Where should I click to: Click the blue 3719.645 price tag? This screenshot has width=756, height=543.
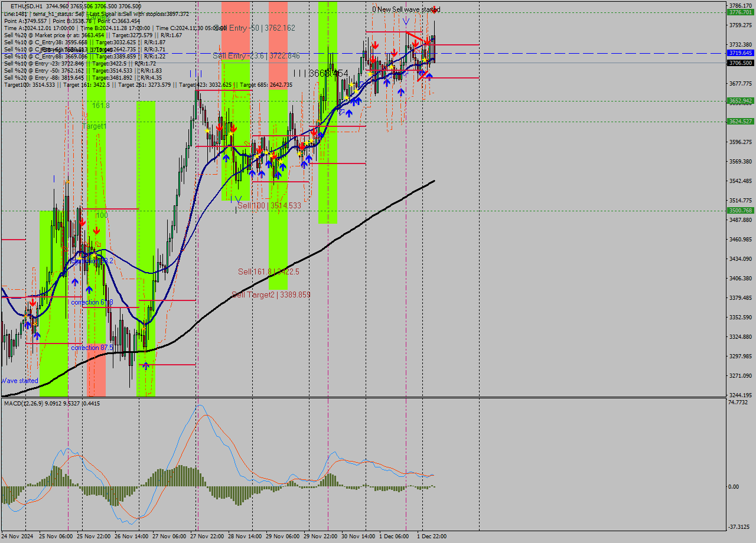coord(740,53)
